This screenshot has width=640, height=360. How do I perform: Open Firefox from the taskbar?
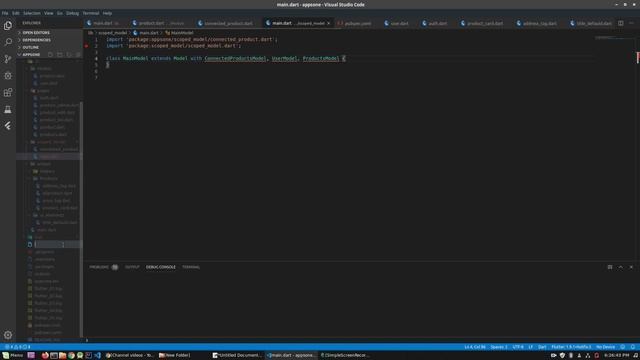[45, 356]
